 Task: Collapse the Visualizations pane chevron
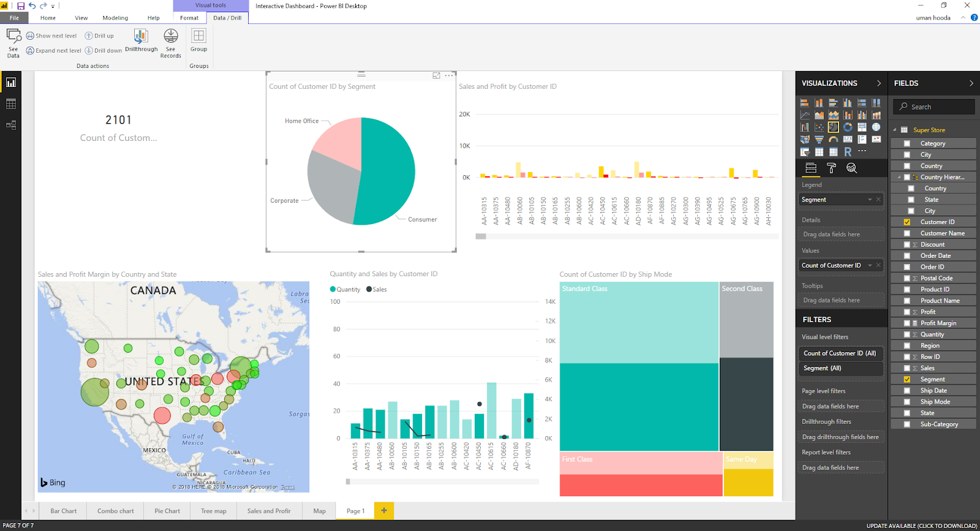879,83
